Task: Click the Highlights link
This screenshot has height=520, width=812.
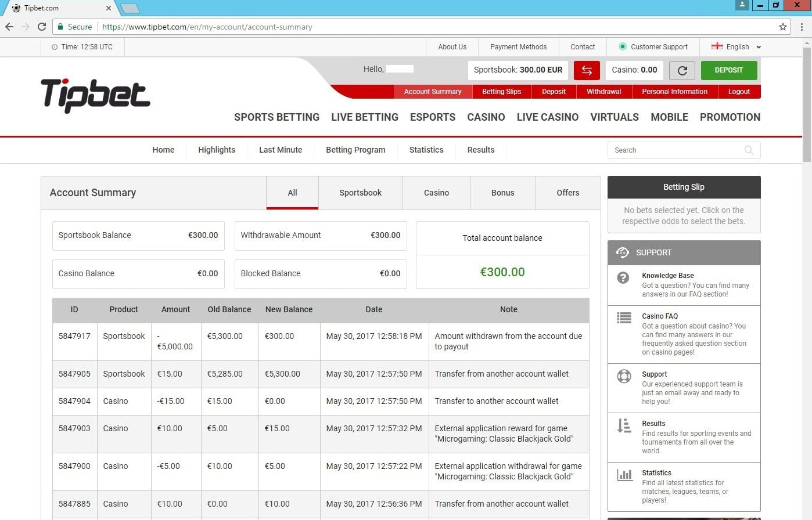Action: click(217, 150)
